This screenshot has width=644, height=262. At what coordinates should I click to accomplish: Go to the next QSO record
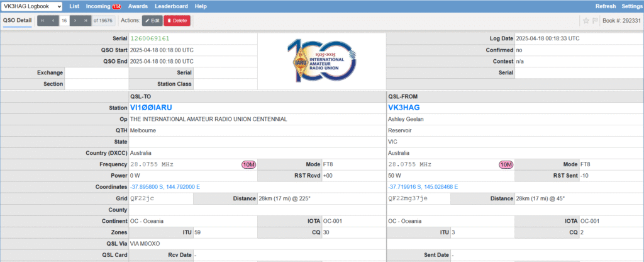click(75, 21)
